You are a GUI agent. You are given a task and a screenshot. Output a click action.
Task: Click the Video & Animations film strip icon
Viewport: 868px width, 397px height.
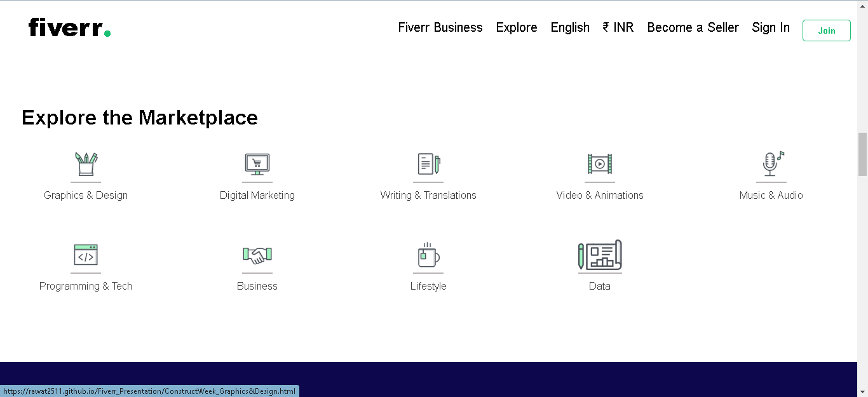coord(600,164)
